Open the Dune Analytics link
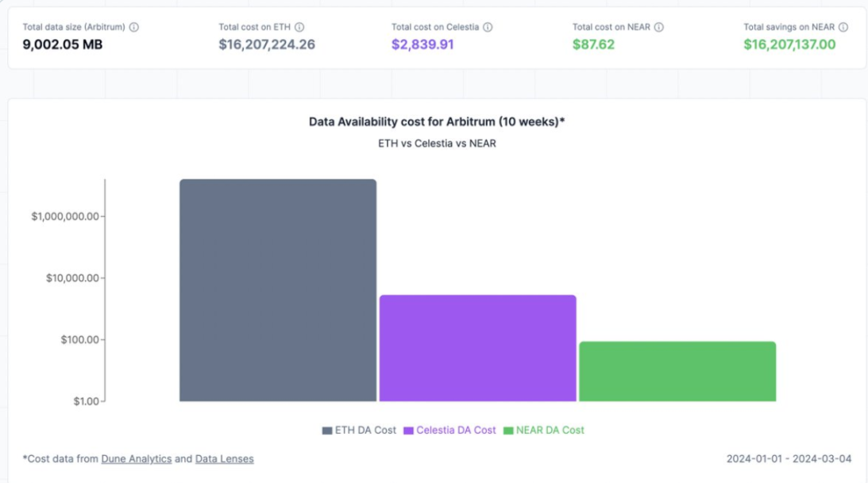The width and height of the screenshot is (868, 483). click(x=136, y=459)
